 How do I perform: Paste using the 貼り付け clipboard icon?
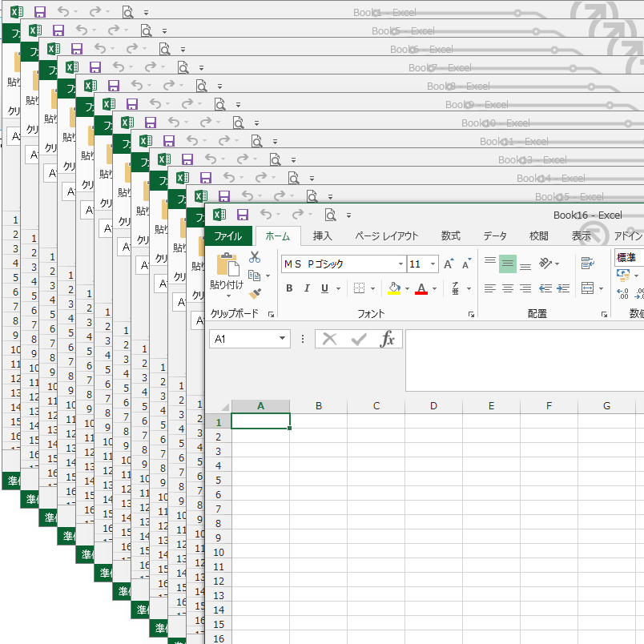pos(227,265)
